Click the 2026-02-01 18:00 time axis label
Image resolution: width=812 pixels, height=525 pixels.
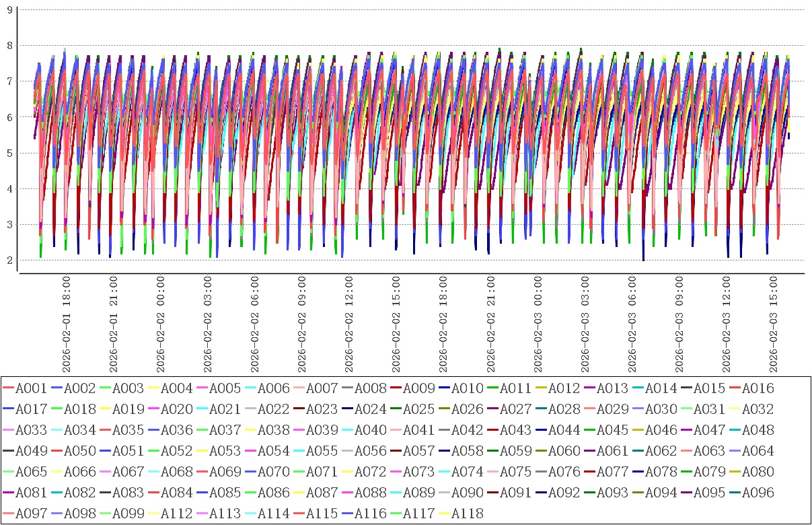tap(67, 323)
